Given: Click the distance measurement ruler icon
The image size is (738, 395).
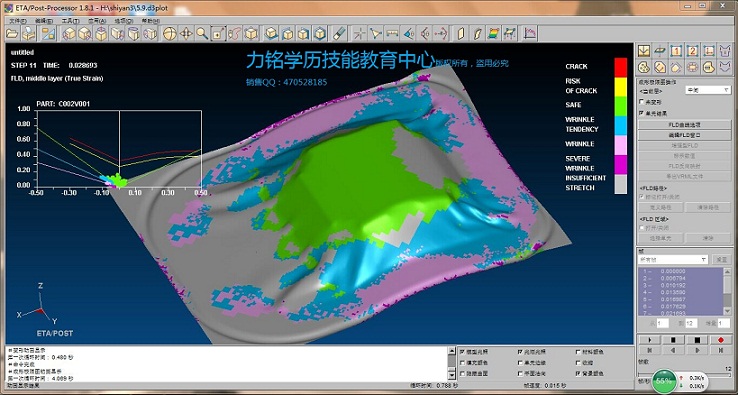Looking at the screenshot, I should 392,33.
